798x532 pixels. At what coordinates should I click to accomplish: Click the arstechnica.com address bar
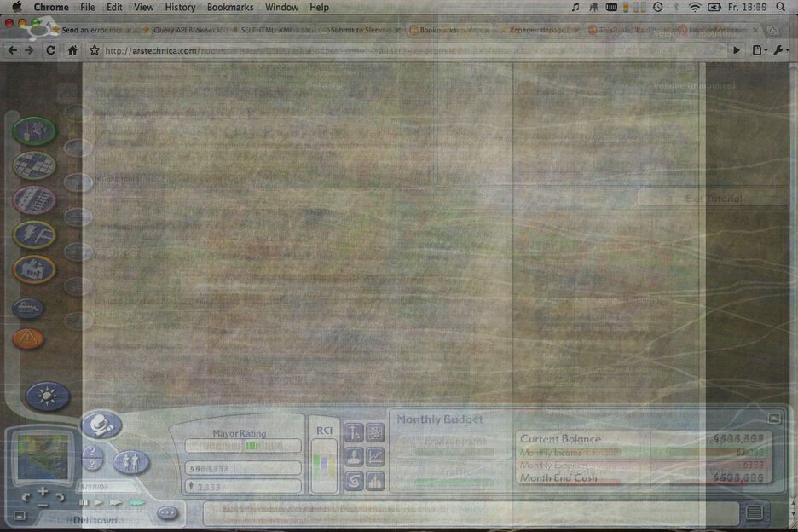coord(415,50)
